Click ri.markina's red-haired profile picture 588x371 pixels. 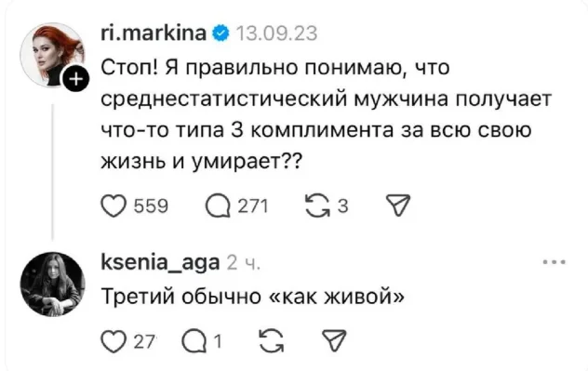tap(52, 55)
